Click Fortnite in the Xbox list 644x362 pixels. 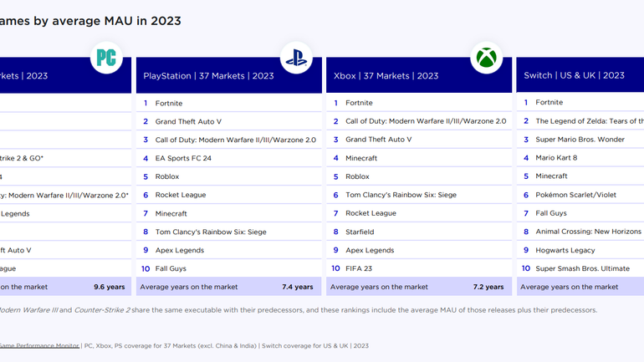[x=419, y=103]
